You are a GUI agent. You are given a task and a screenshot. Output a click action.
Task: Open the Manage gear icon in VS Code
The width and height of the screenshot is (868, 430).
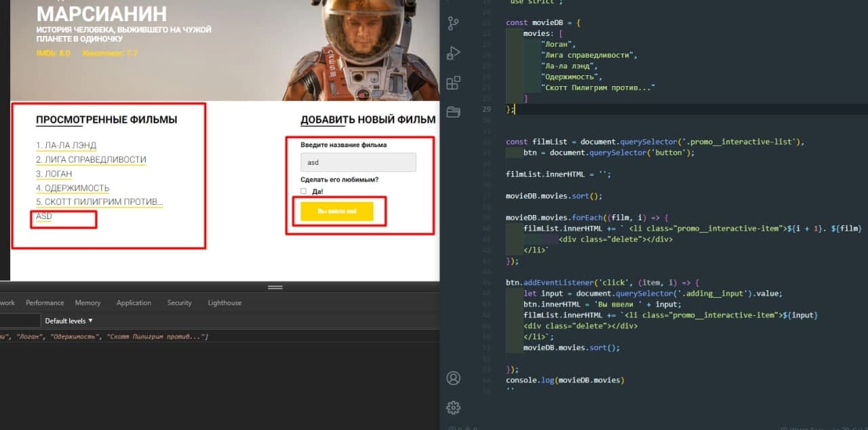coord(454,408)
